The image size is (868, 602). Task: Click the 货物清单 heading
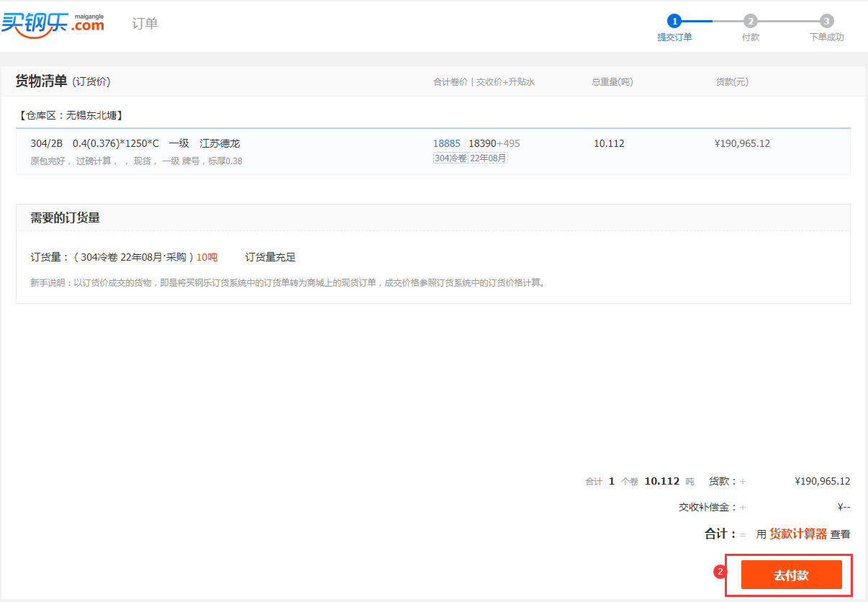[x=41, y=81]
